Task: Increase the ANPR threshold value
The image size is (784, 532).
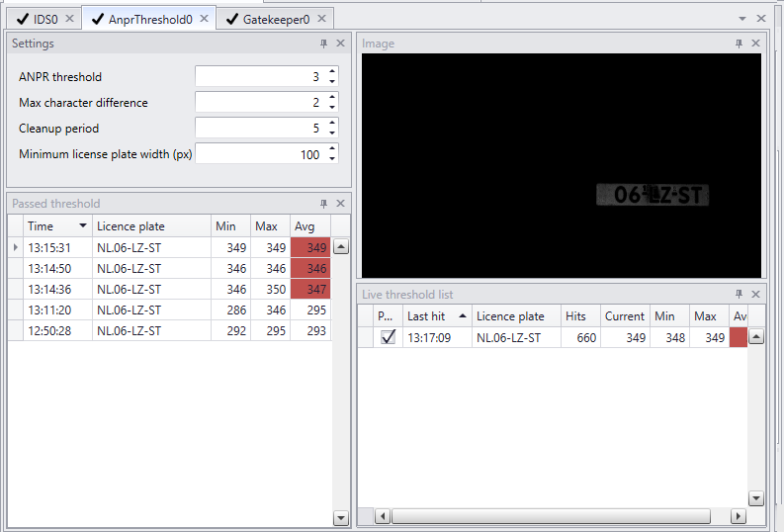Action: pos(332,71)
